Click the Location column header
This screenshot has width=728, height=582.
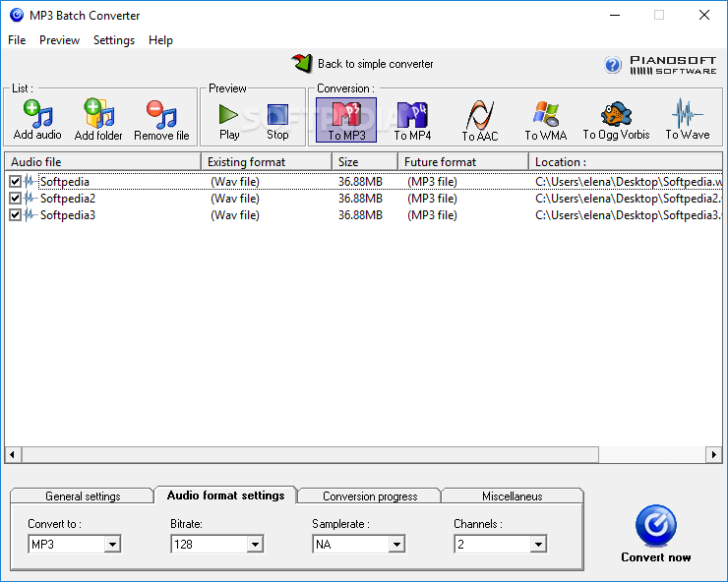(626, 162)
